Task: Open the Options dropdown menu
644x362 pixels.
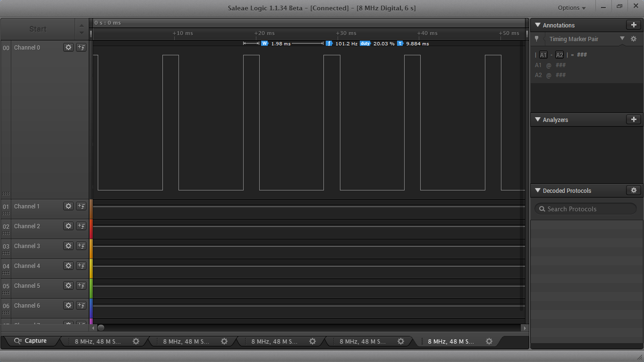Action: (x=572, y=8)
